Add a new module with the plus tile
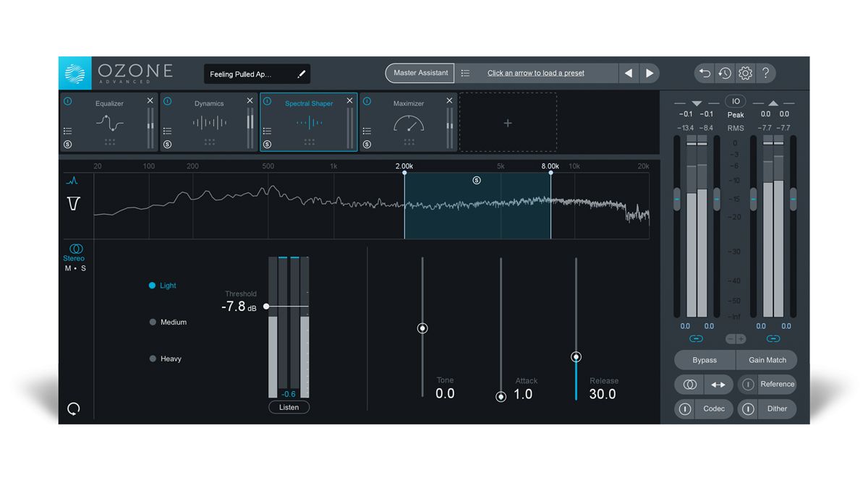 (507, 123)
